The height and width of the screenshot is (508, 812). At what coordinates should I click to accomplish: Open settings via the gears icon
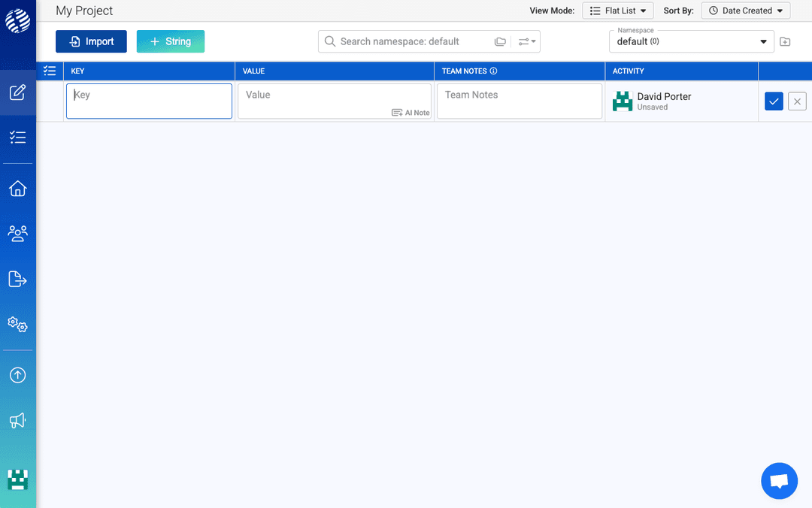pyautogui.click(x=17, y=325)
